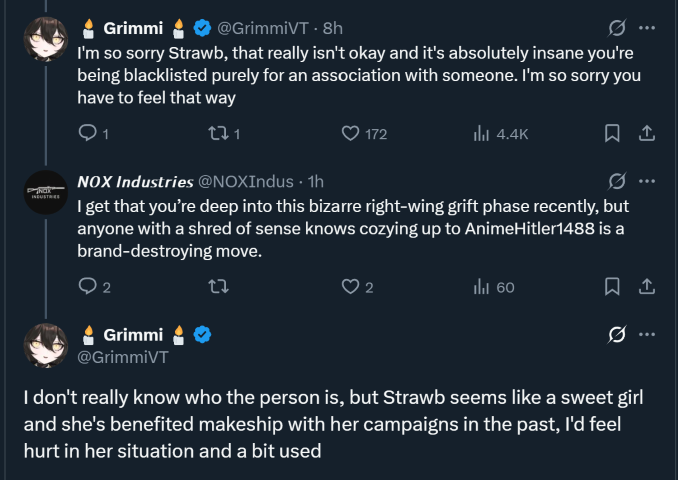Reply to the NOX Industries tweet

pyautogui.click(x=87, y=287)
